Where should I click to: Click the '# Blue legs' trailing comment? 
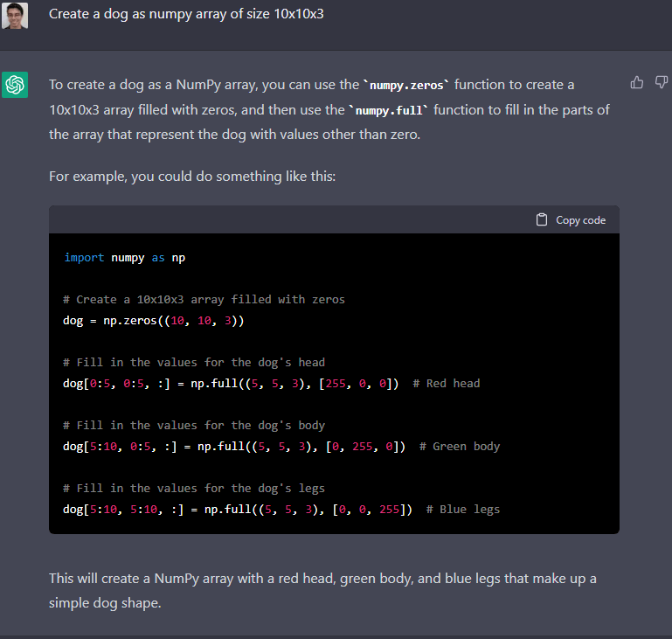tap(463, 510)
